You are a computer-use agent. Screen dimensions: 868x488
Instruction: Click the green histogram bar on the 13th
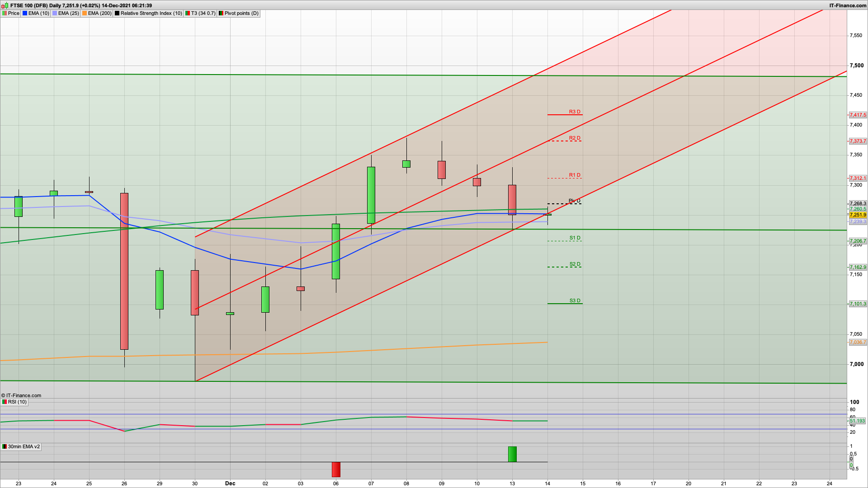coord(512,454)
